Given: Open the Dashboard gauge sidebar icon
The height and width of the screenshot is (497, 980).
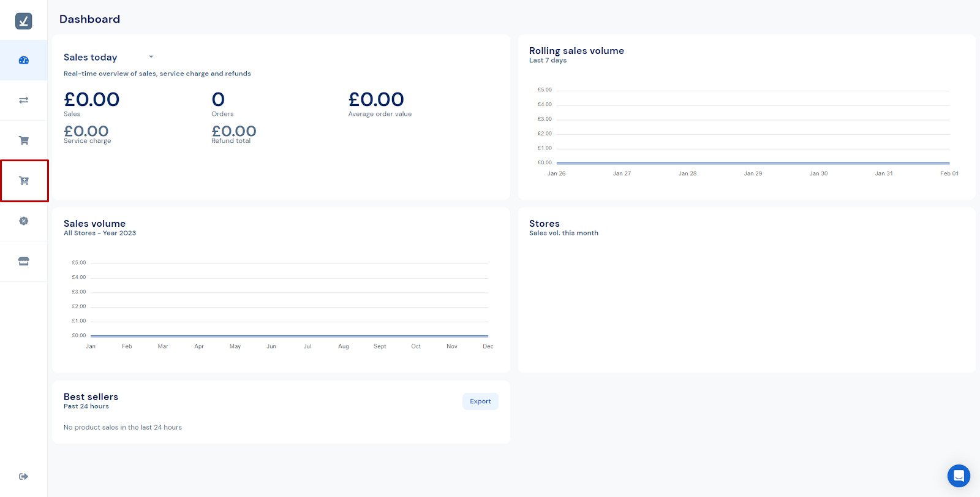Looking at the screenshot, I should 24,60.
